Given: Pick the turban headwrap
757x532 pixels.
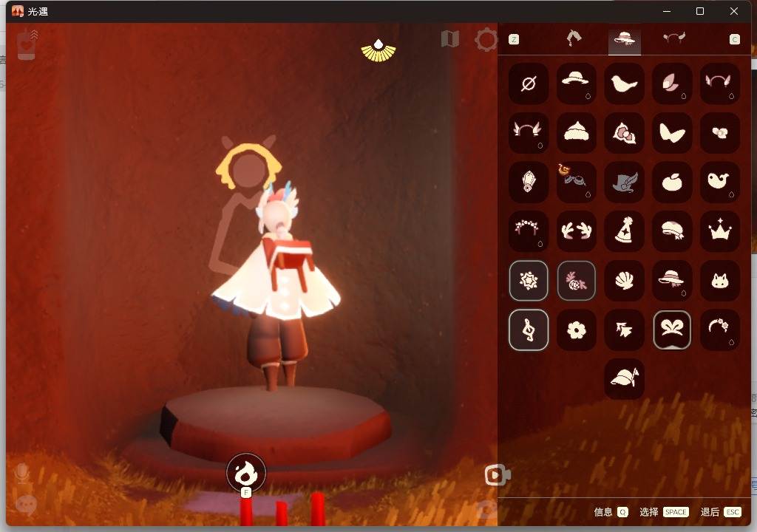Looking at the screenshot, I should (671, 231).
